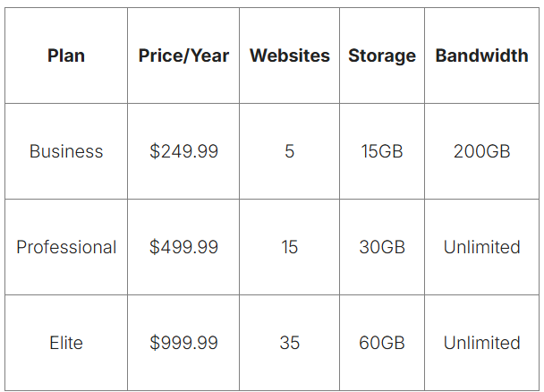Click the $999.99 price cell
Image resolution: width=544 pixels, height=392 pixels.
point(183,343)
